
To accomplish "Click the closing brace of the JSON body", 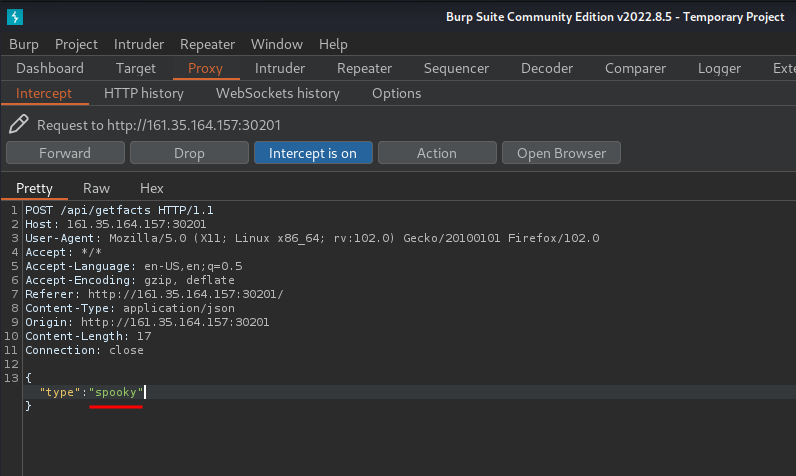I will (28, 406).
